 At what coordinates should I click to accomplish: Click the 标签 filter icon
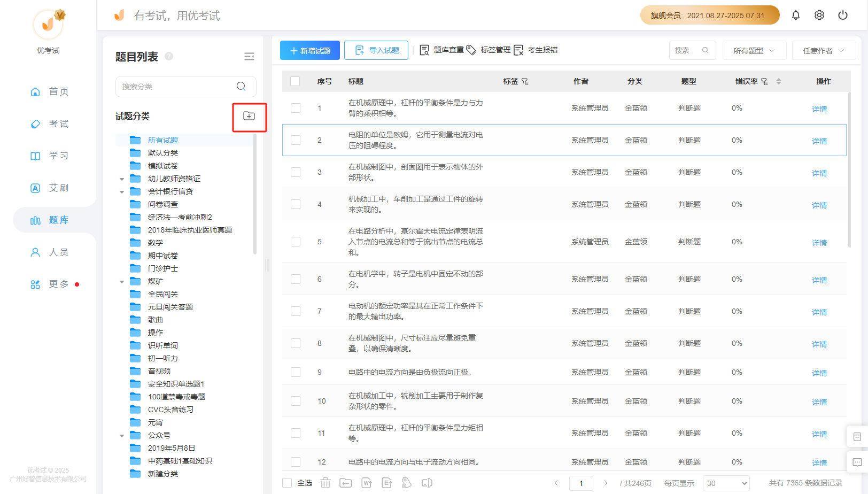click(525, 81)
